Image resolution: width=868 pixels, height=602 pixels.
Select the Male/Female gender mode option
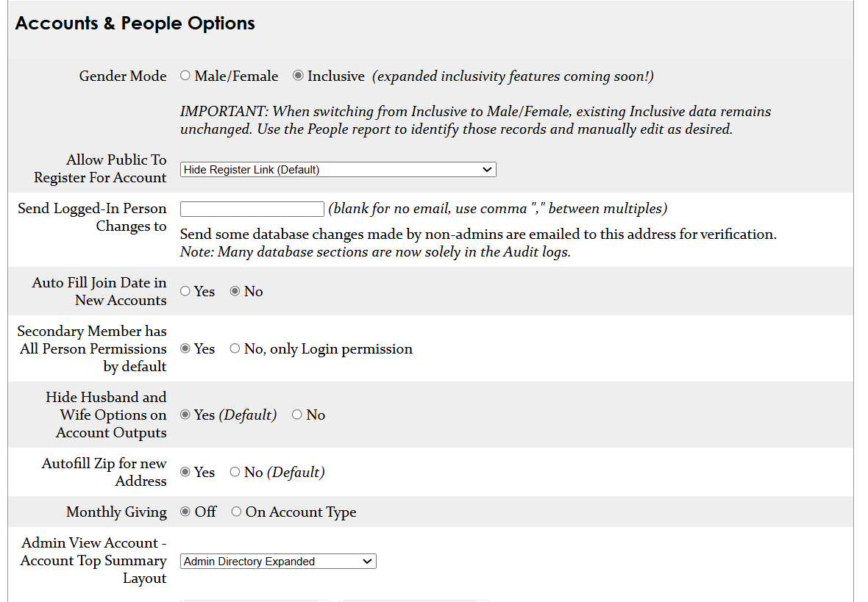point(185,76)
